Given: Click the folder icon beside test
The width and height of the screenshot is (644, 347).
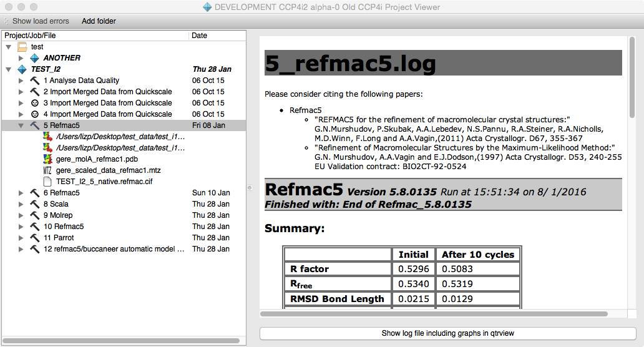Looking at the screenshot, I should [22, 47].
